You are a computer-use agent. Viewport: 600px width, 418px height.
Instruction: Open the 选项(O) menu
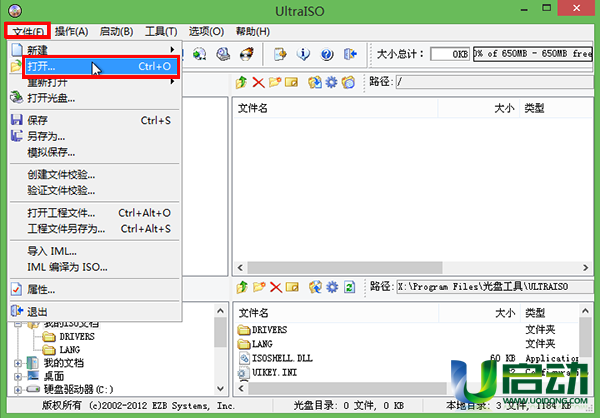coord(206,31)
